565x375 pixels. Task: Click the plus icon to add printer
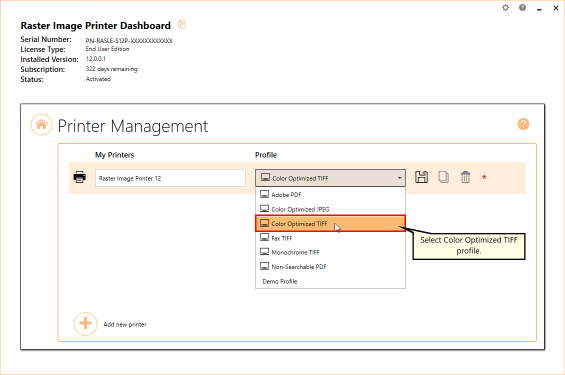coord(85,324)
